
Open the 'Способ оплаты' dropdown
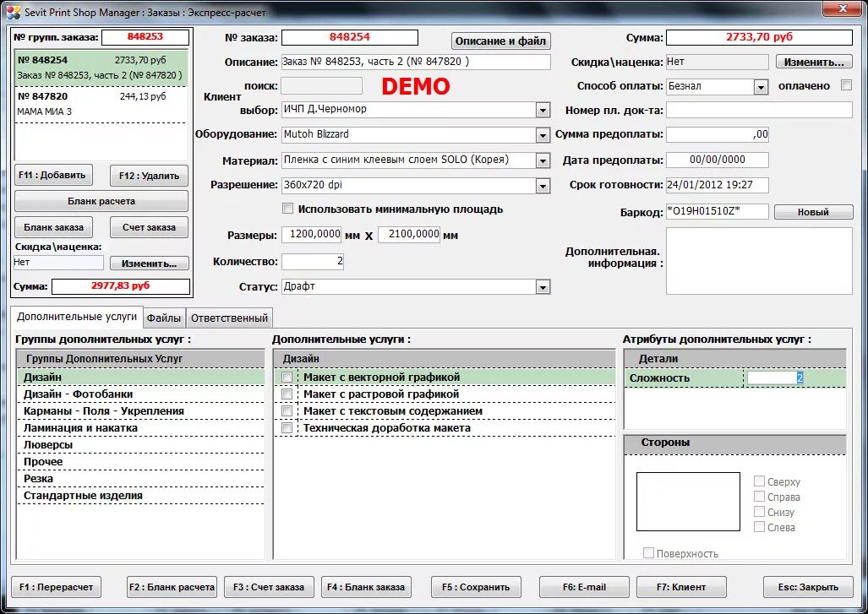click(761, 87)
